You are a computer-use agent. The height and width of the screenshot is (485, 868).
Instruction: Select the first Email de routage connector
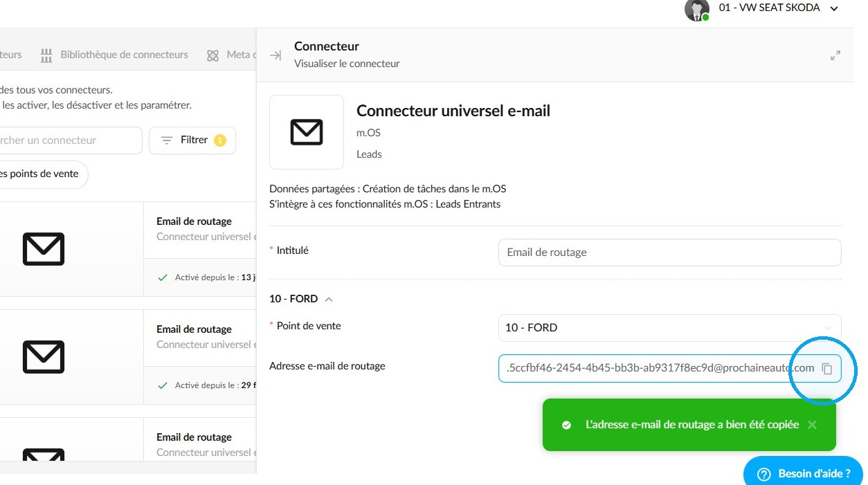128,249
